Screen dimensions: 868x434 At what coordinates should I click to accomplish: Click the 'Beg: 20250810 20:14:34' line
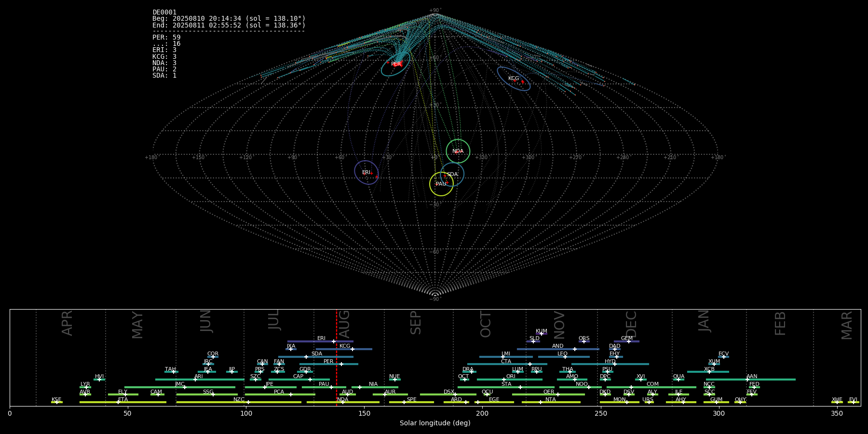click(x=229, y=19)
